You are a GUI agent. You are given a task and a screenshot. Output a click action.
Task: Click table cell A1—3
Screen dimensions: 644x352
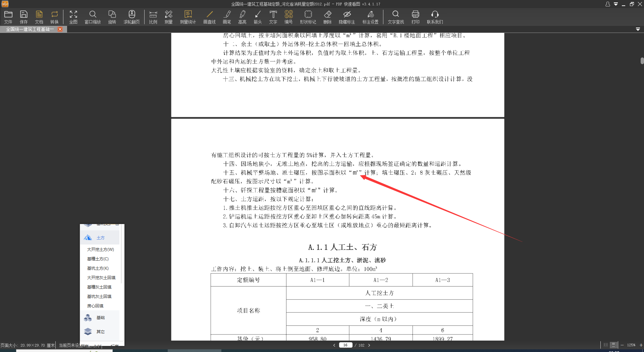[443, 280]
